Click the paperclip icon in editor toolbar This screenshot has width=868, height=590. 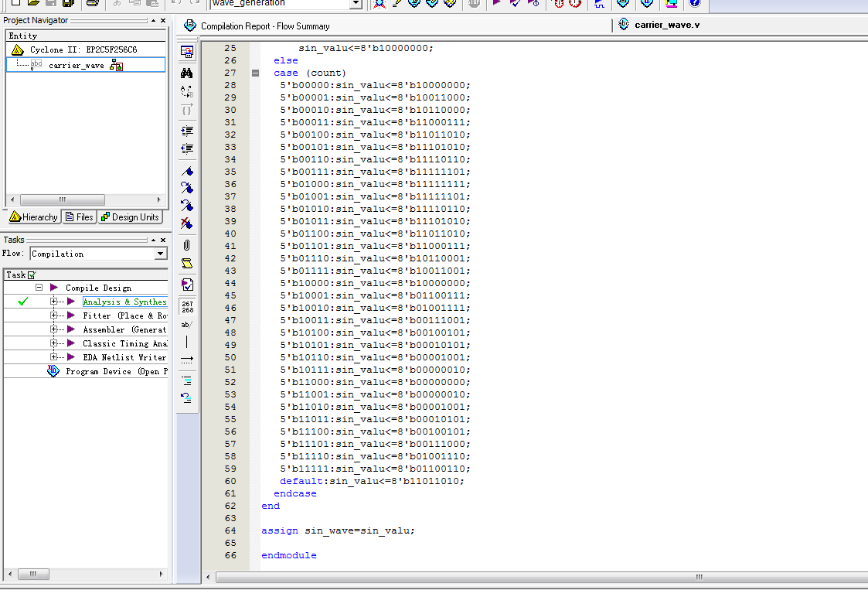[x=186, y=245]
